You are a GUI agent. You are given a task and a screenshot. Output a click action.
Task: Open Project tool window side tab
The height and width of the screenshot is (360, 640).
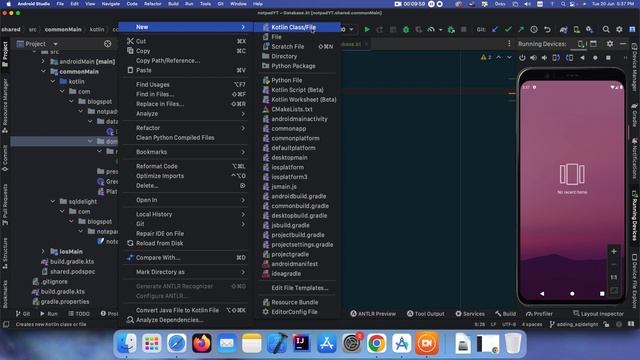(5, 54)
